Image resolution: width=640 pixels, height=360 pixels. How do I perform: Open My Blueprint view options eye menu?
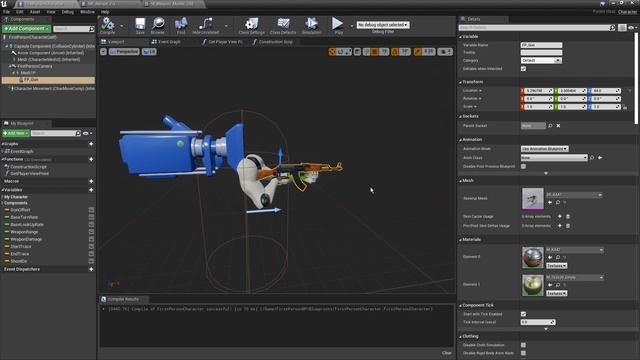87,133
